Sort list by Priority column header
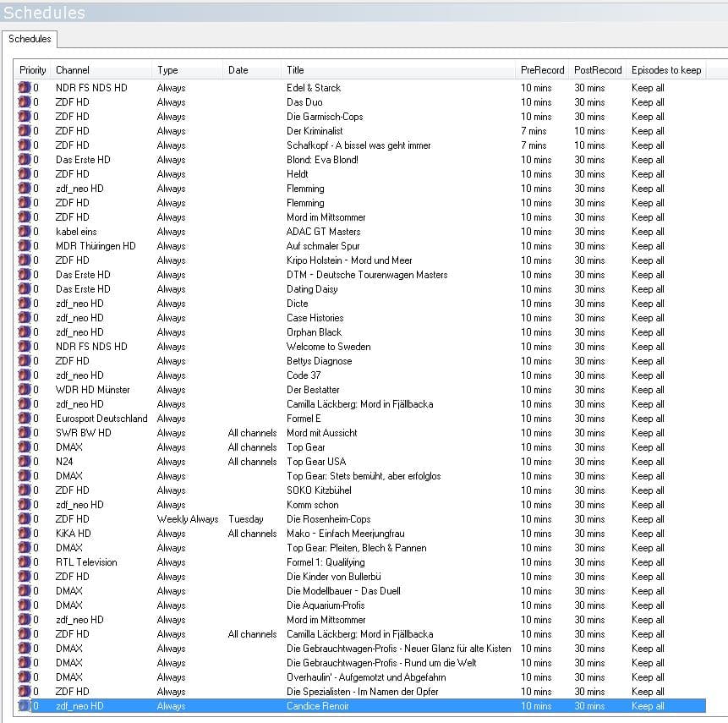The width and height of the screenshot is (728, 723). [33, 70]
